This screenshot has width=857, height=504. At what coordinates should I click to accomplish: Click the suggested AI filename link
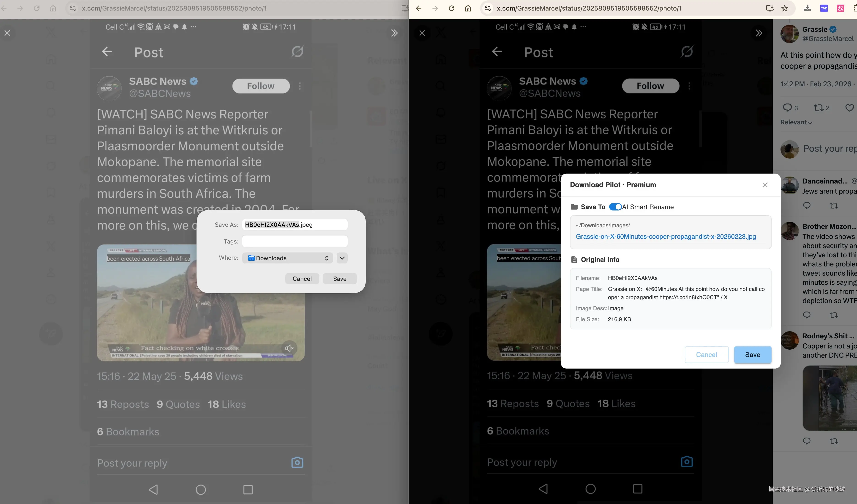pos(666,237)
